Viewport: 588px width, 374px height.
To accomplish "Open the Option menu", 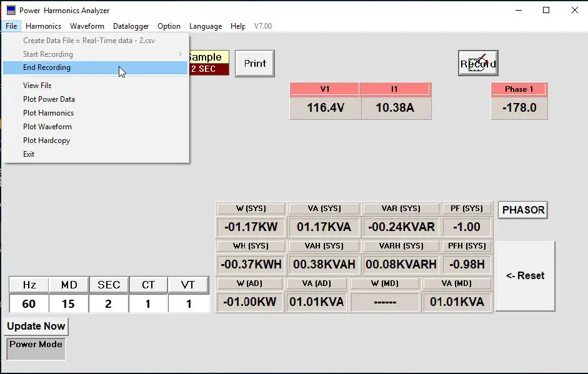I will 169,26.
